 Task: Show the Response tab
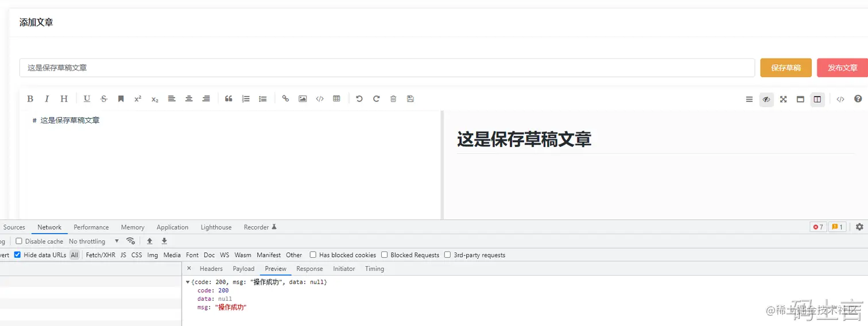tap(309, 269)
